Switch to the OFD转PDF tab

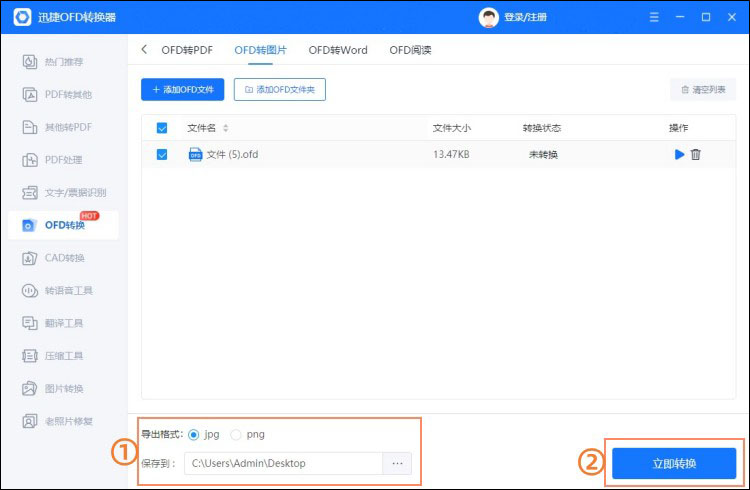click(187, 50)
